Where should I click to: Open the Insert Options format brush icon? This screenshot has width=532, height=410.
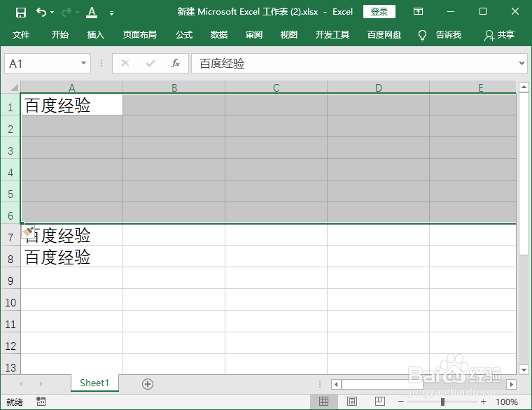[28, 232]
